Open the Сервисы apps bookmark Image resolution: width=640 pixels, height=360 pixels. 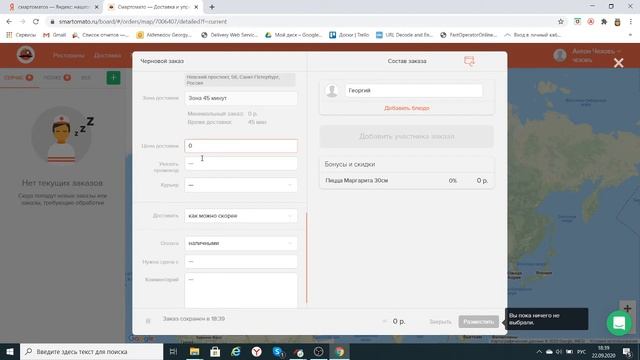(21, 35)
